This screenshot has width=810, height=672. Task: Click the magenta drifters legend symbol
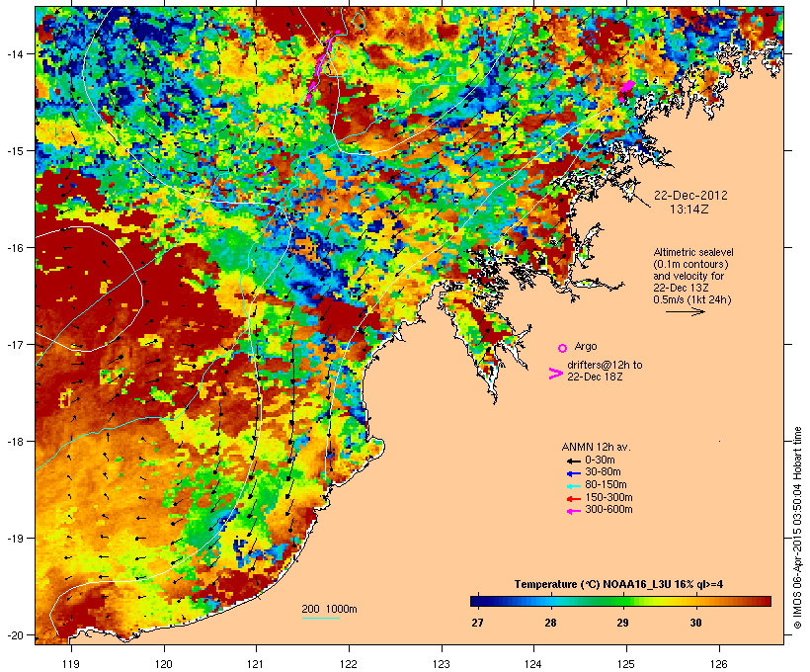coord(555,374)
